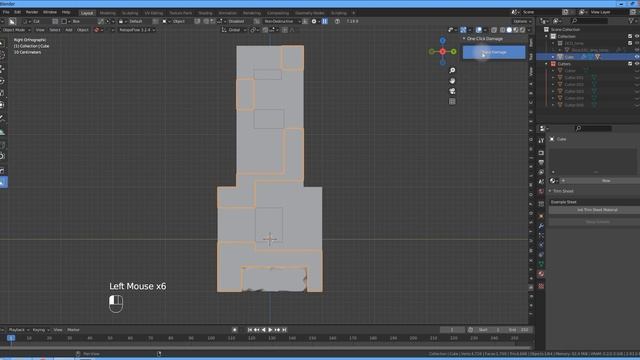Switch to the Modeling workspace tab

(x=108, y=13)
